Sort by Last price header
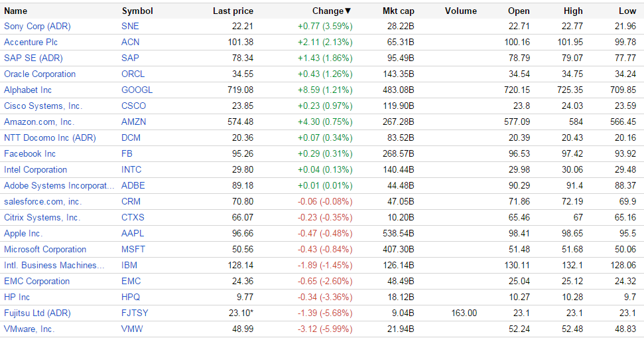 point(233,11)
